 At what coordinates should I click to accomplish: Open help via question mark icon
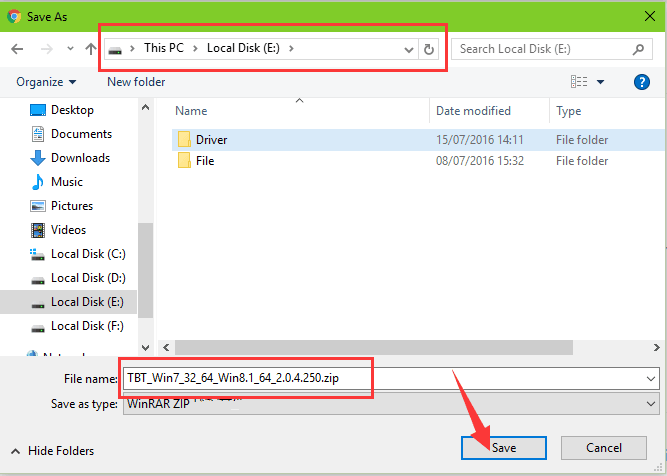tap(641, 82)
